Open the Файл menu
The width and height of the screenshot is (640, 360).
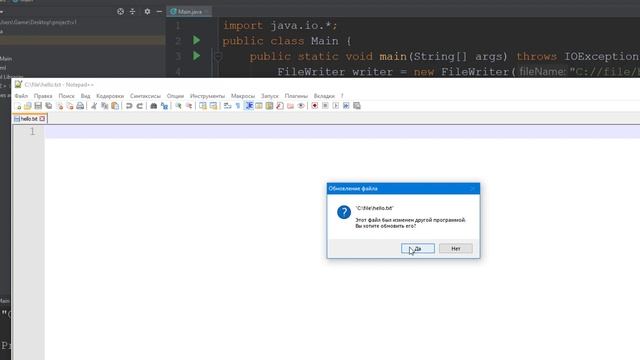pyautogui.click(x=21, y=96)
